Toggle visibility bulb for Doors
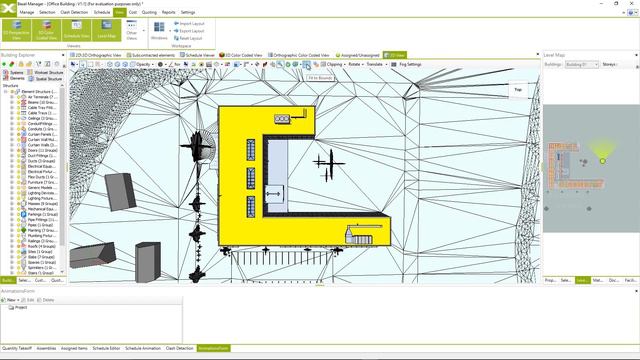 click(x=18, y=150)
